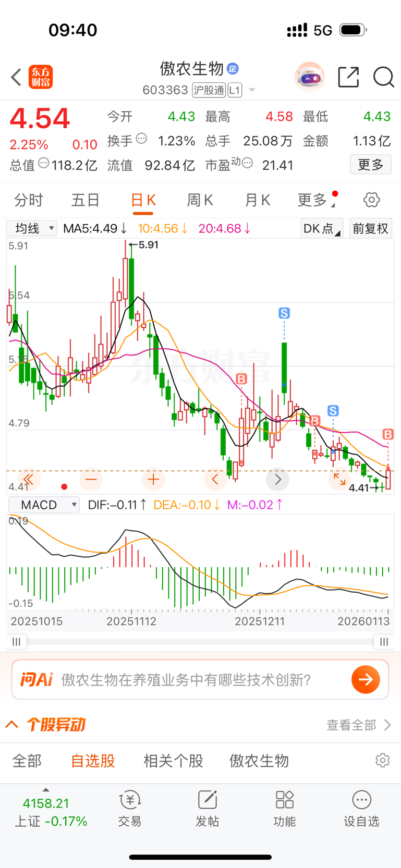This screenshot has height=868, width=401.
Task: Open chart settings gear icon
Action: point(371,200)
